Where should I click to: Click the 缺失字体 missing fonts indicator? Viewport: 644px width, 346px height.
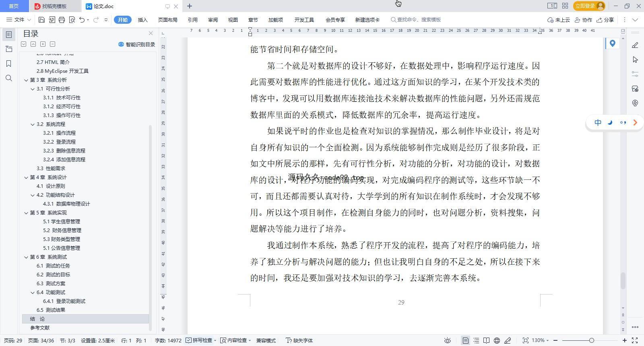pyautogui.click(x=299, y=340)
